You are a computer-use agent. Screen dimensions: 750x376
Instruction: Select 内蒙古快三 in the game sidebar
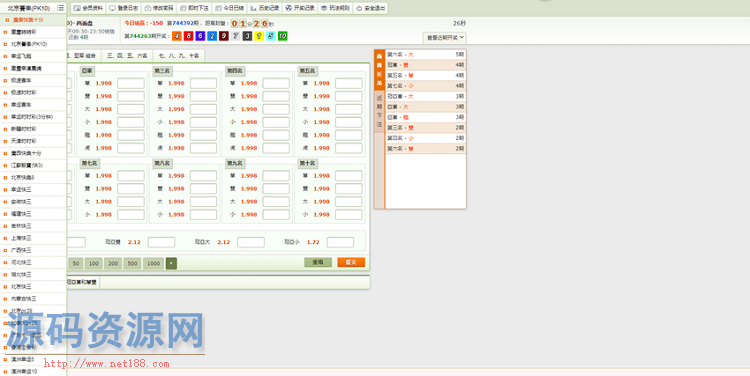point(33,299)
